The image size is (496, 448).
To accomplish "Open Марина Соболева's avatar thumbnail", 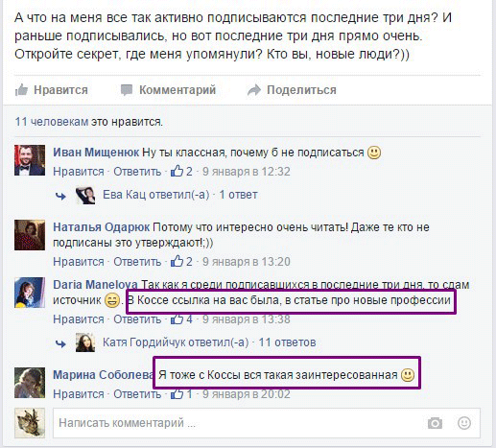I will 30,383.
